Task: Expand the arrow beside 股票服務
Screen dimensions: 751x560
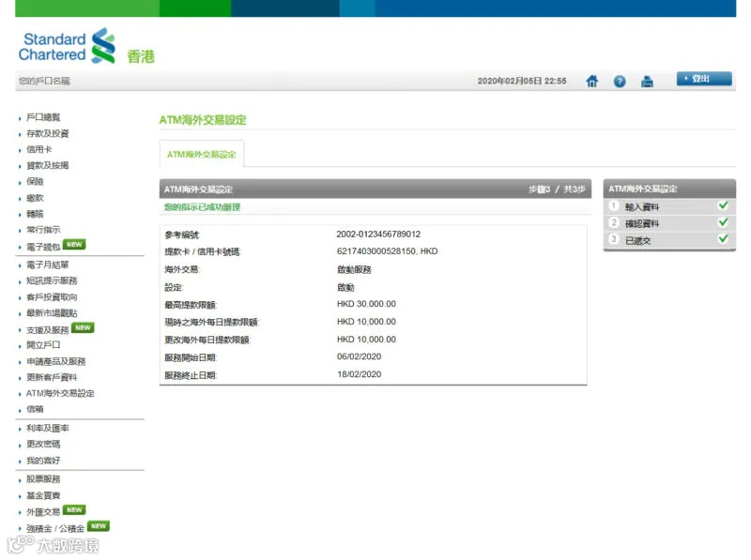Action: tap(20, 480)
